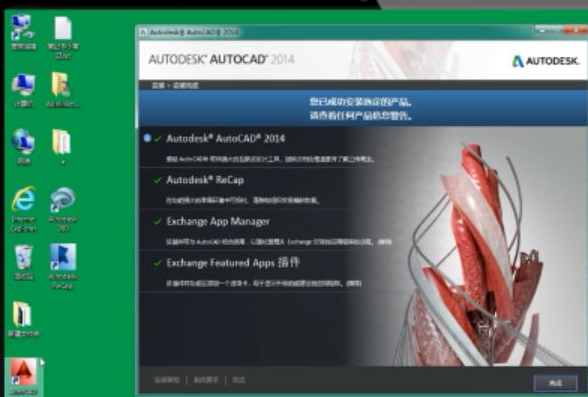Click the Autodesk logo in installer header
588x397 pixels.
pyautogui.click(x=546, y=61)
